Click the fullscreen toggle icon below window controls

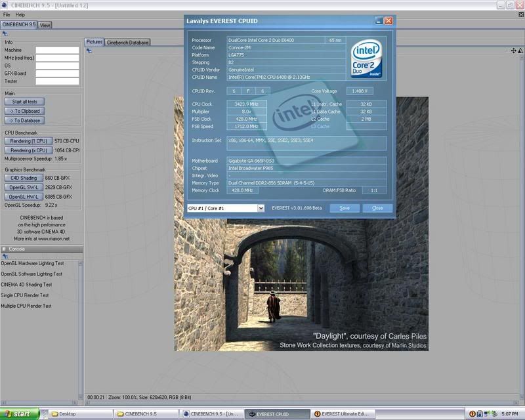(x=521, y=14)
